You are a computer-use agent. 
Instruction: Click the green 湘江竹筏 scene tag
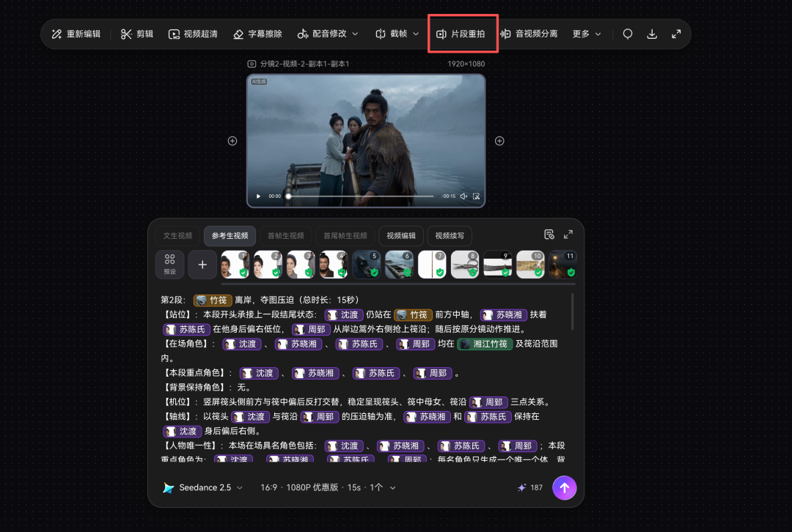(x=485, y=344)
